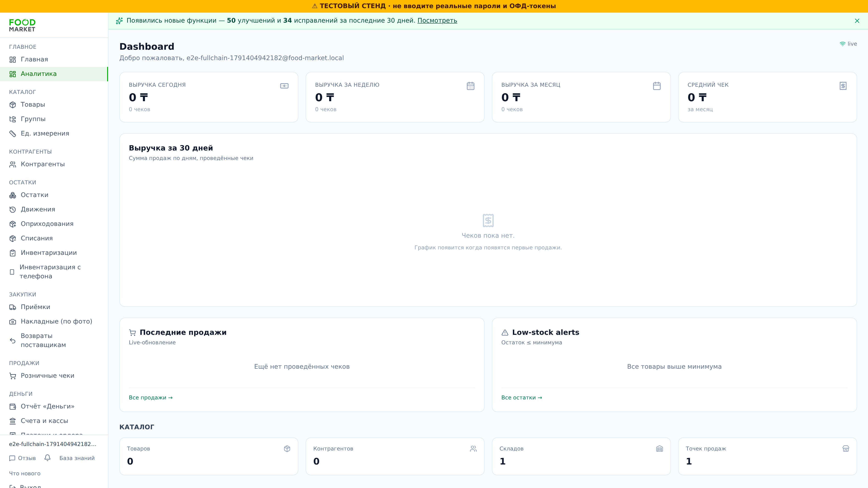
Task: Click the calendar icon on Выручка за неделю card
Action: pyautogui.click(x=470, y=86)
